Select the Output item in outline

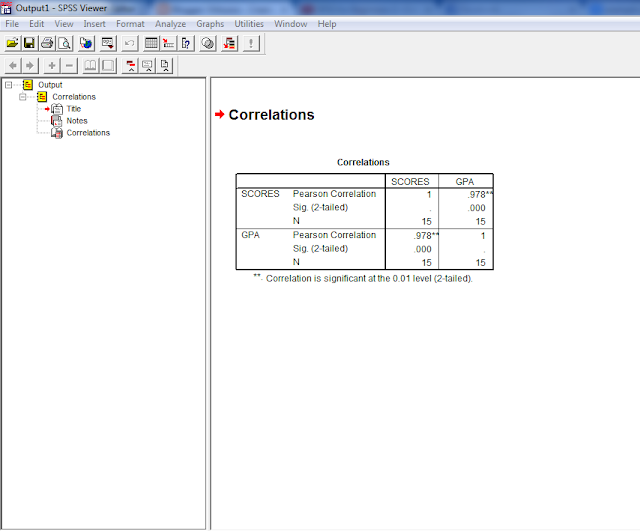point(50,85)
